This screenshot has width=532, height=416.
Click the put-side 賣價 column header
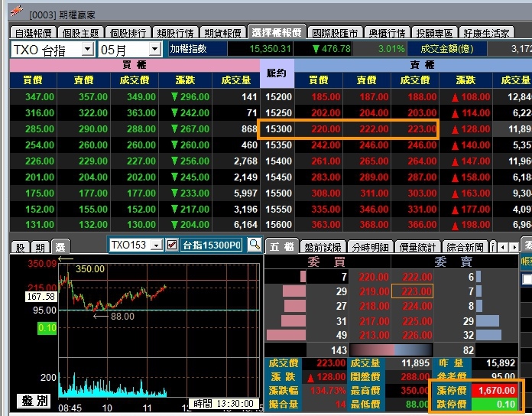(x=367, y=80)
